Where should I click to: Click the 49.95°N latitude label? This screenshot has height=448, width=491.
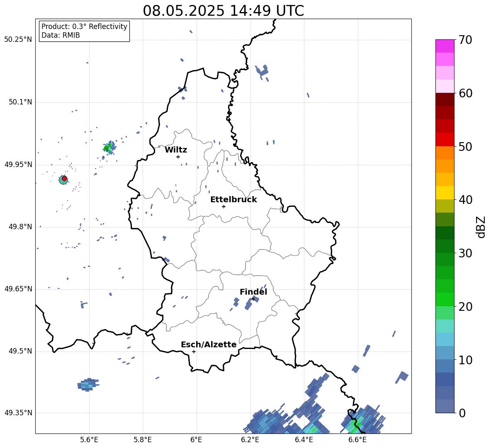18,164
